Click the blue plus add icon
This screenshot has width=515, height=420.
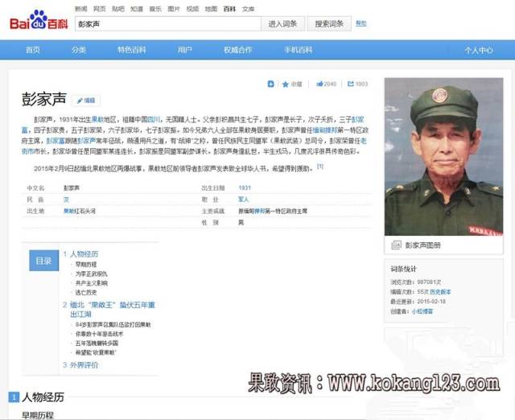tap(270, 84)
